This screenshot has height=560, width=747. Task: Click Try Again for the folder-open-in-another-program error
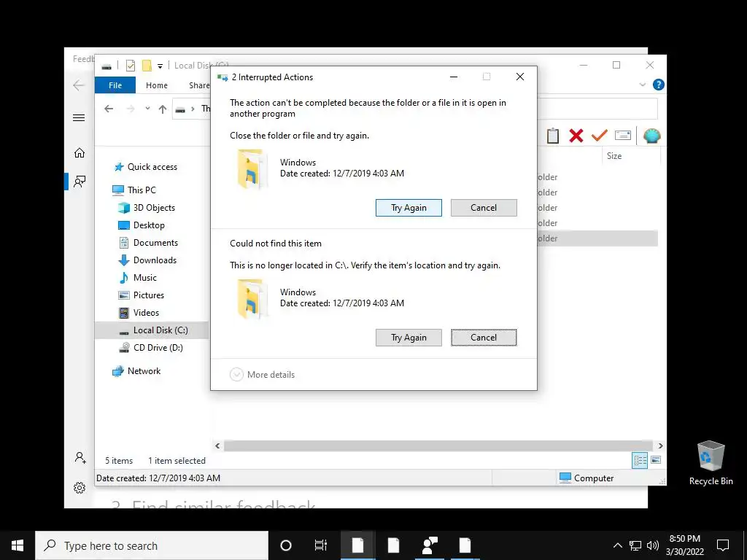click(409, 208)
